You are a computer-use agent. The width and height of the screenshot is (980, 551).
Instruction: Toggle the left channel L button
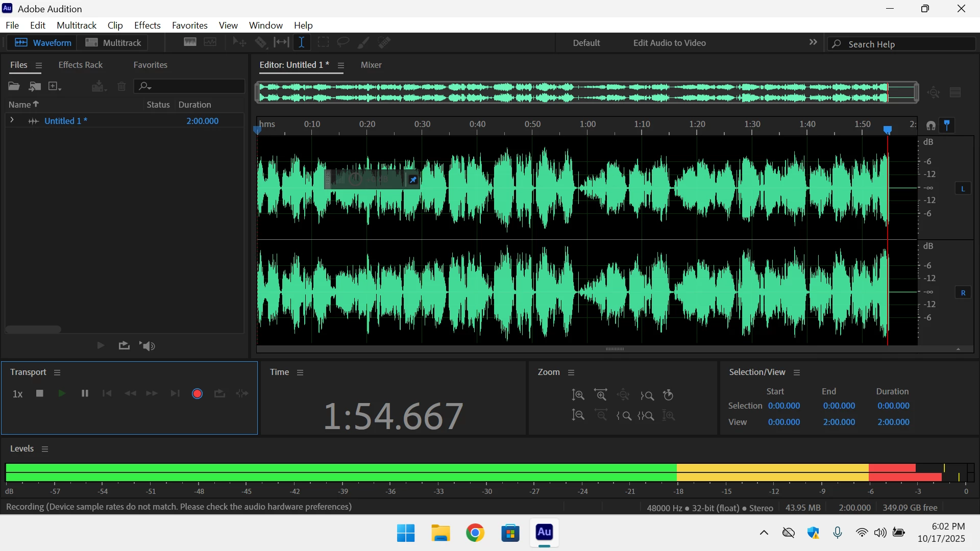click(963, 189)
